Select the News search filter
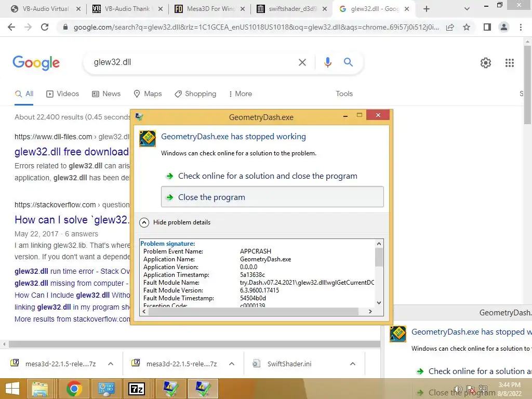The image size is (532, 399). pyautogui.click(x=106, y=94)
